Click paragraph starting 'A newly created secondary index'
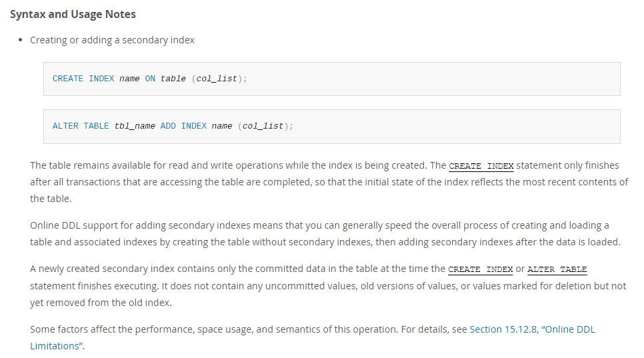 point(328,286)
